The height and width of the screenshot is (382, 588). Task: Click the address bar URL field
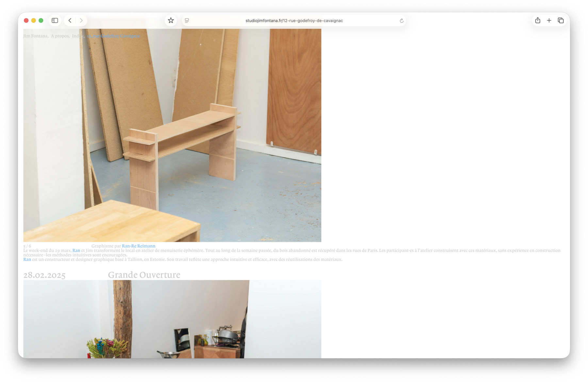(294, 21)
